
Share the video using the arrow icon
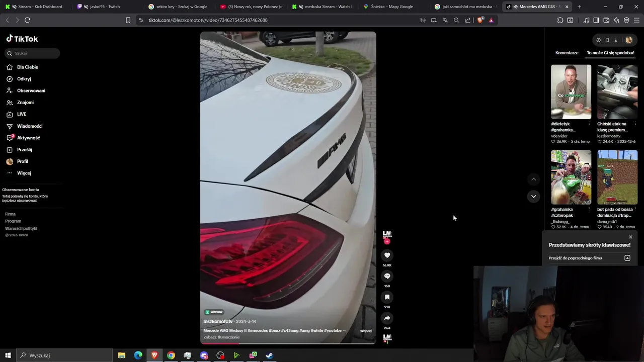tap(387, 318)
